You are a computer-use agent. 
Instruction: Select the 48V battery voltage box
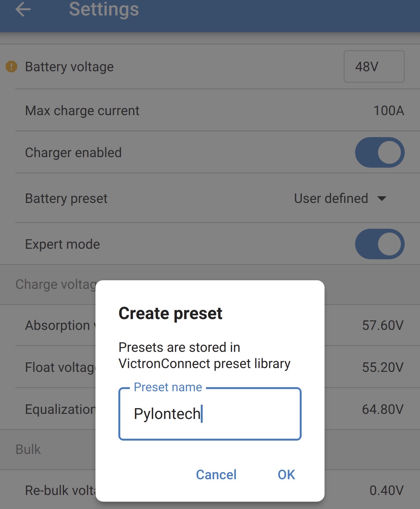click(374, 67)
